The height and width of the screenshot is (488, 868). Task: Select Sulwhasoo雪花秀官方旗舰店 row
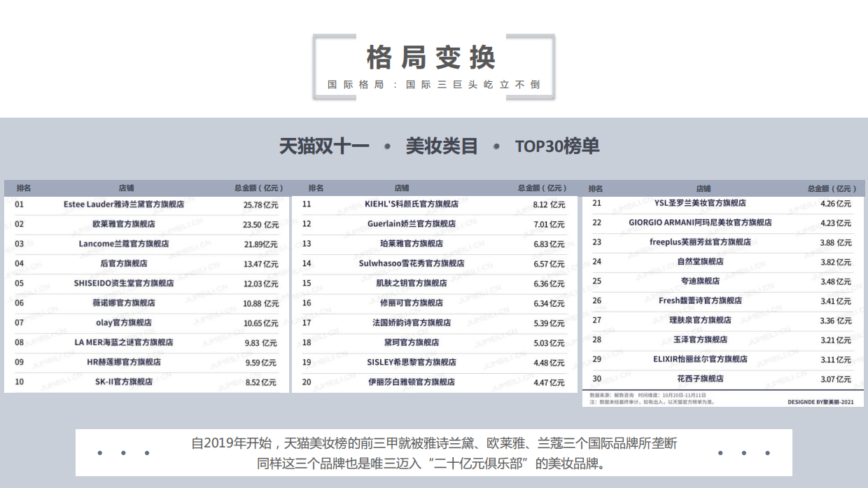(x=435, y=264)
